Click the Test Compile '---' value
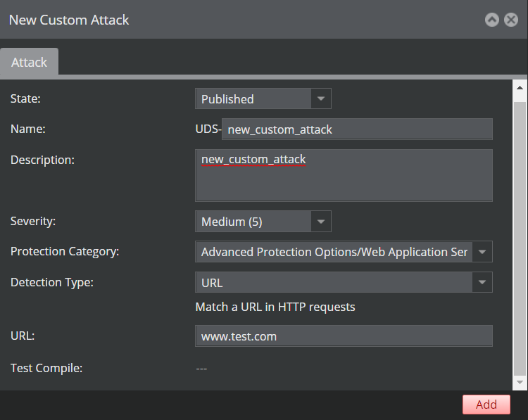 coord(201,369)
